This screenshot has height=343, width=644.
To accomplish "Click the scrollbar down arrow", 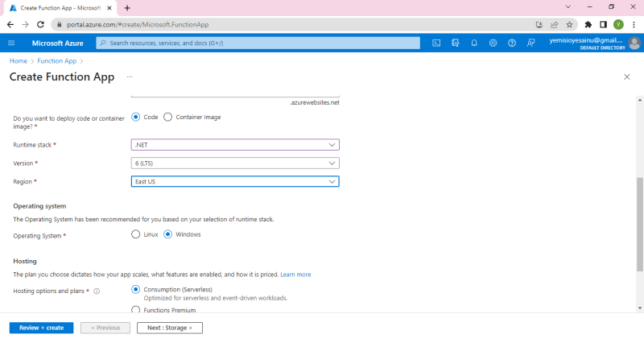I will 640,308.
